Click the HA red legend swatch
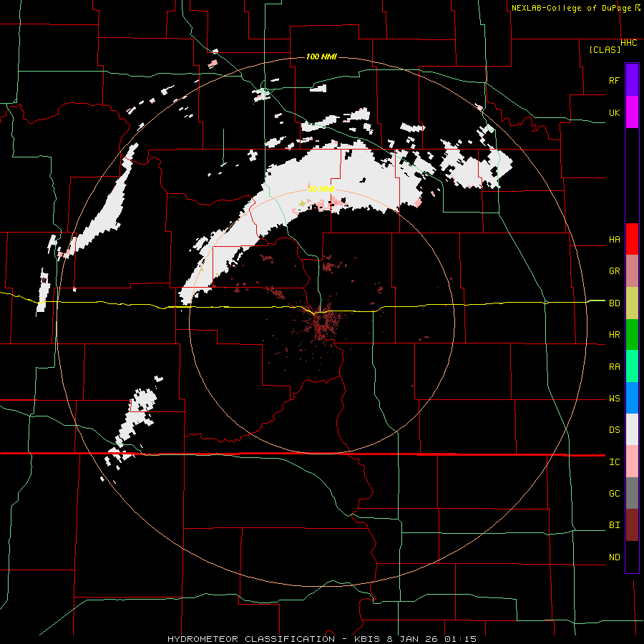This screenshot has width=644, height=644. 632,239
